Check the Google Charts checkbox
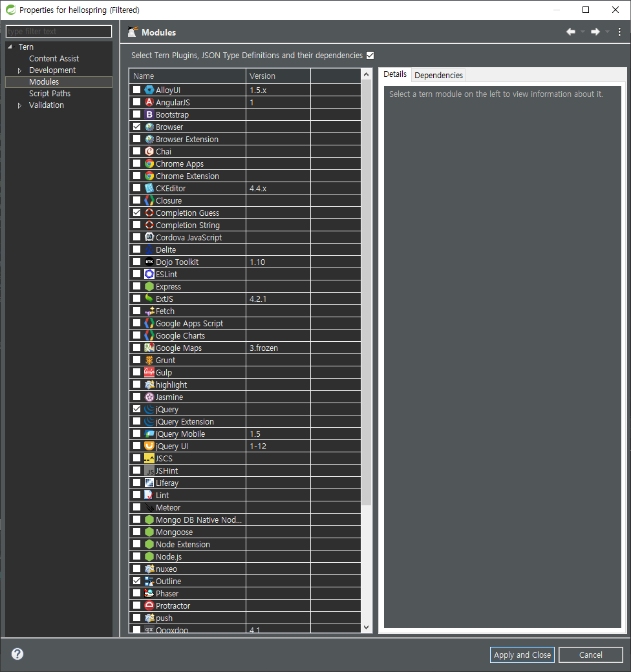This screenshot has height=672, width=631. point(137,335)
